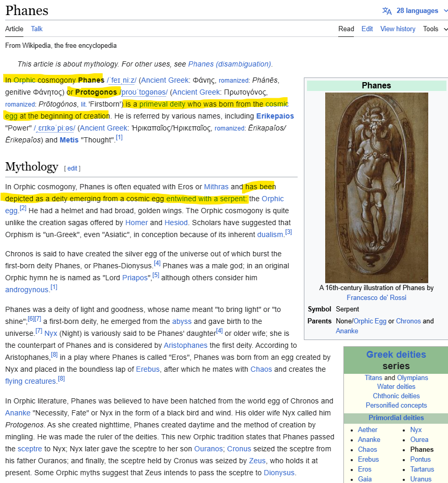
Task: Click the Cronus link
Action: pos(239,449)
